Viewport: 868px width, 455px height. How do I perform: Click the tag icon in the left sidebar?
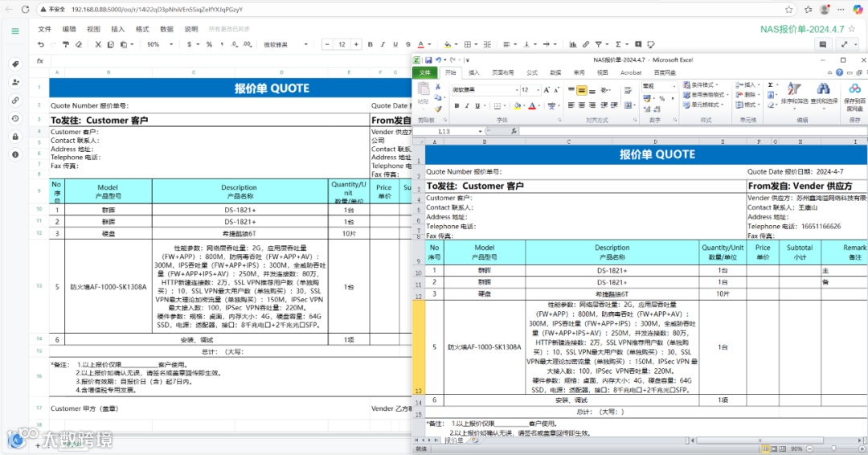[15, 64]
